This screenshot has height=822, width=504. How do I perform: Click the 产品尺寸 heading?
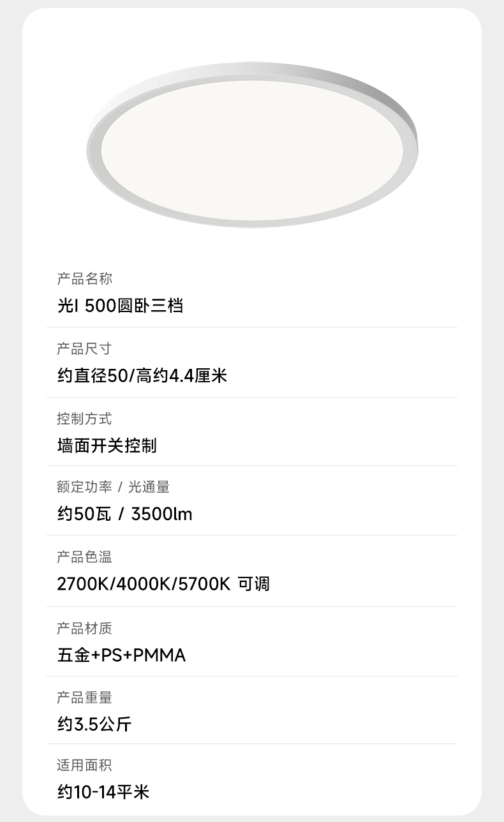(84, 349)
